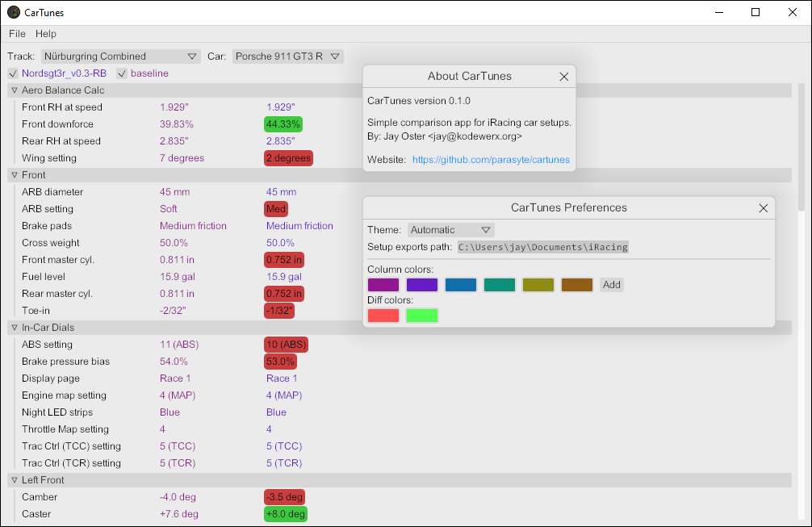Maximize the CarTunes window
The image size is (812, 527).
pos(755,12)
